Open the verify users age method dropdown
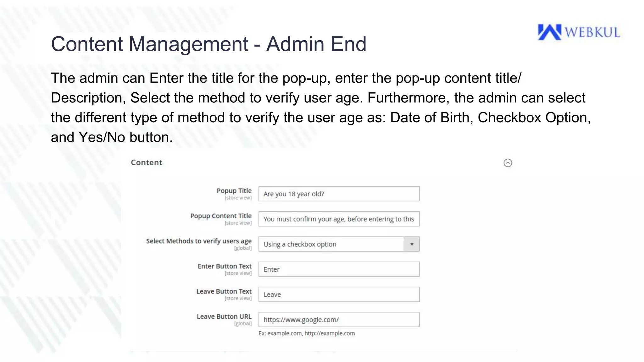Viewport: 644px width, 362px height. point(339,244)
